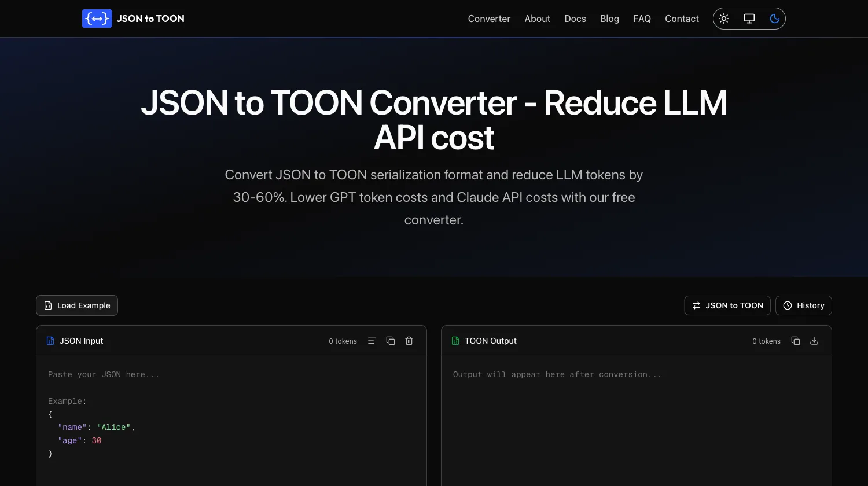Format JSON input with align icon
Screen dimensions: 868x486
tap(372, 341)
